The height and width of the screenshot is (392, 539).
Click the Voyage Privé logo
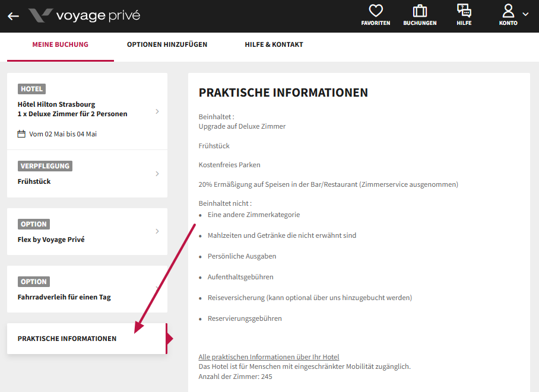[x=84, y=15]
